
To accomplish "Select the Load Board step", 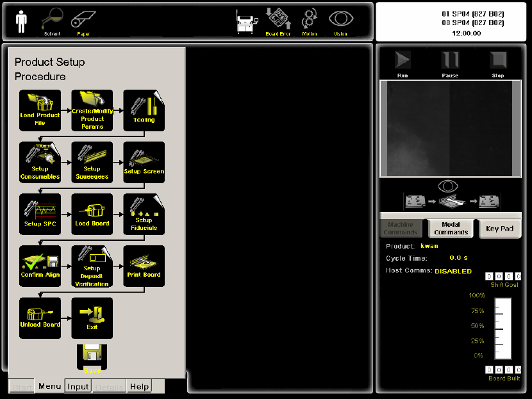I will pos(92,215).
